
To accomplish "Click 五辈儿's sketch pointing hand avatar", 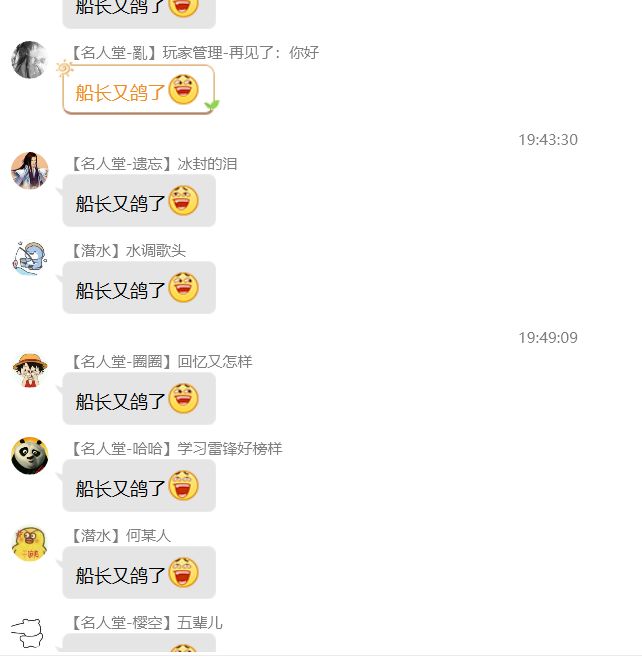I will click(28, 632).
